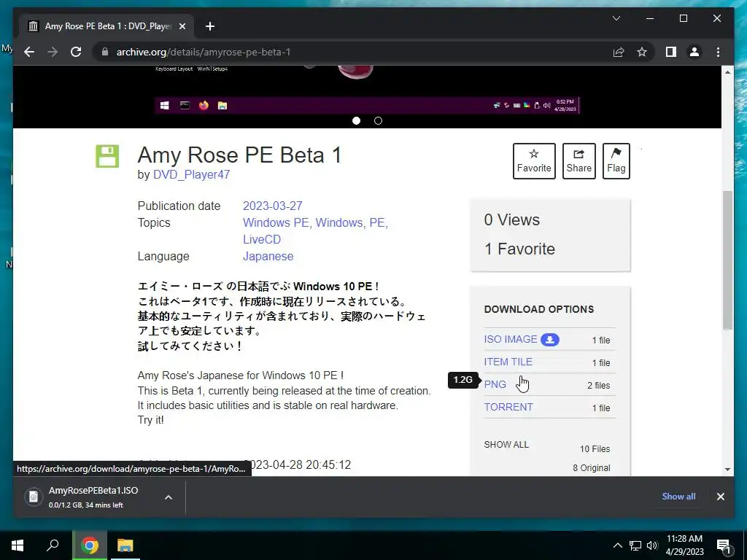Open the LiveCD topic link
The width and height of the screenshot is (747, 560).
pyautogui.click(x=262, y=239)
